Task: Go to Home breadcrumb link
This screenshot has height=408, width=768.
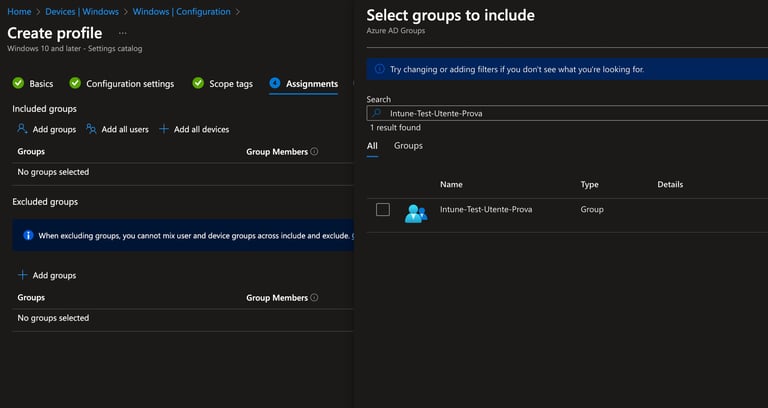Action: coord(19,12)
